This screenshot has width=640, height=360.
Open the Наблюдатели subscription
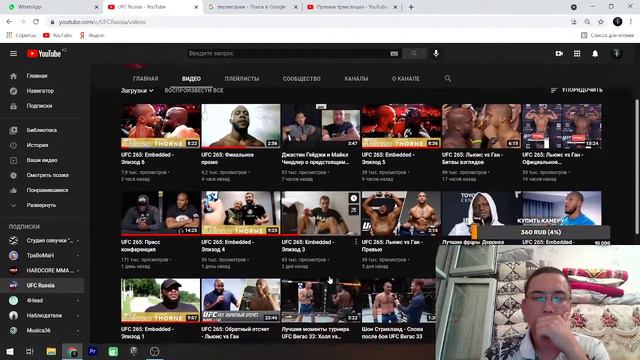pyautogui.click(x=43, y=316)
